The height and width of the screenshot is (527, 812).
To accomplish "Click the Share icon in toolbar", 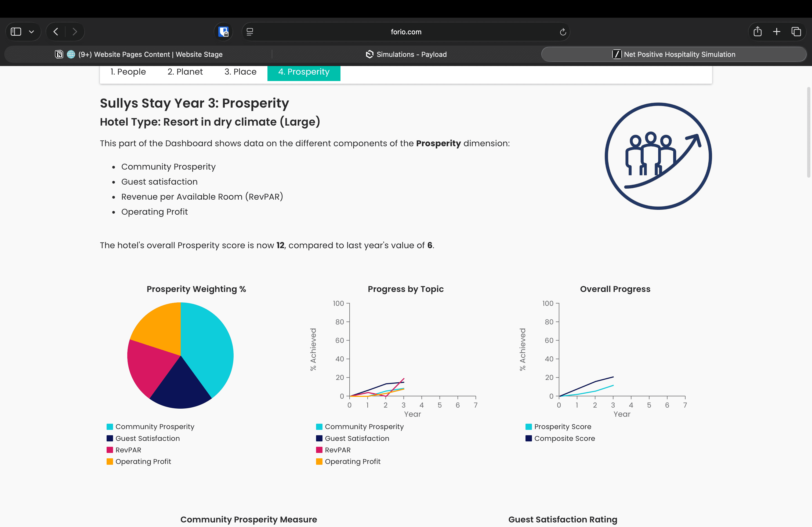I will [757, 32].
